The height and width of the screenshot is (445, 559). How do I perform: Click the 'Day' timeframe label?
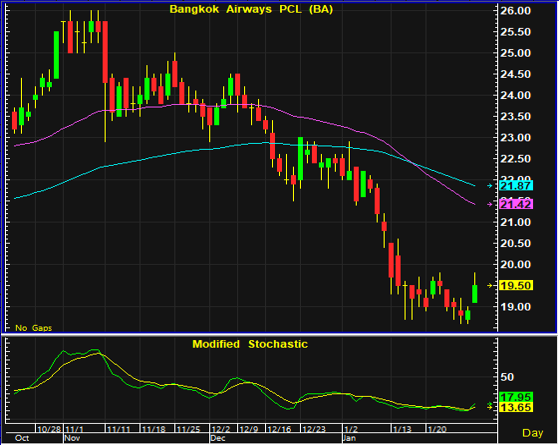(533, 433)
